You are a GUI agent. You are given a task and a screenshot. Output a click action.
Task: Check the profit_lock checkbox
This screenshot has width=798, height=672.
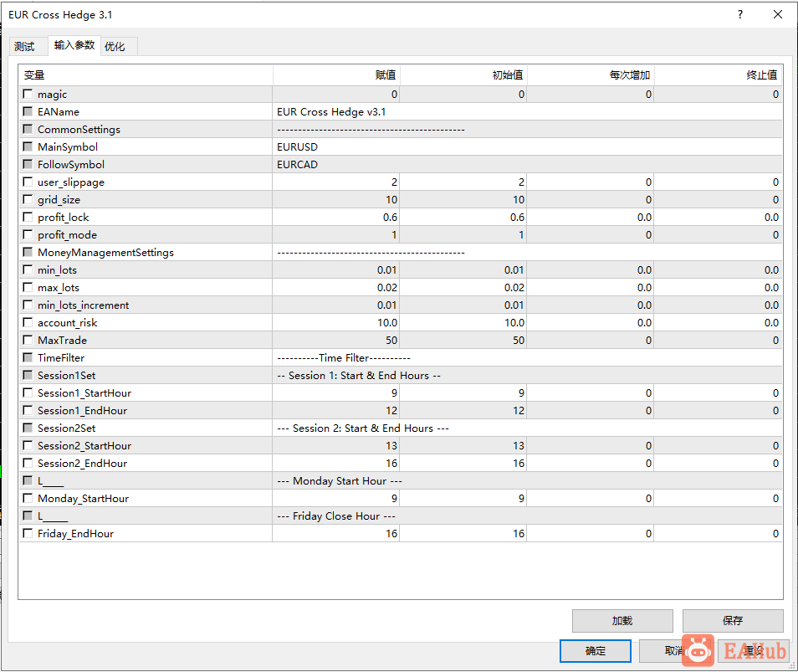coord(28,217)
